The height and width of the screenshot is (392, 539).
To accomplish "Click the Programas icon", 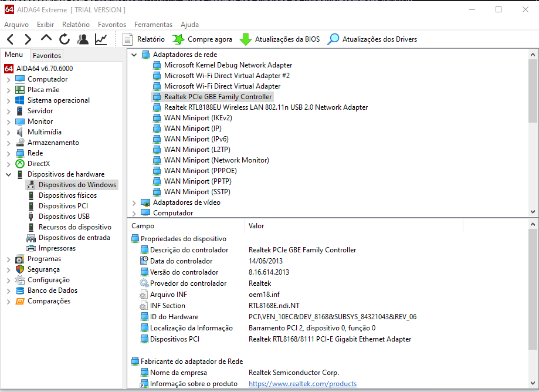I will coord(20,259).
